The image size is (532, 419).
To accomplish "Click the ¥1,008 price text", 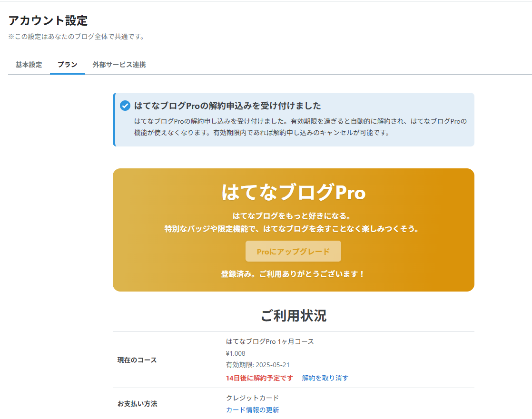I will tap(236, 353).
